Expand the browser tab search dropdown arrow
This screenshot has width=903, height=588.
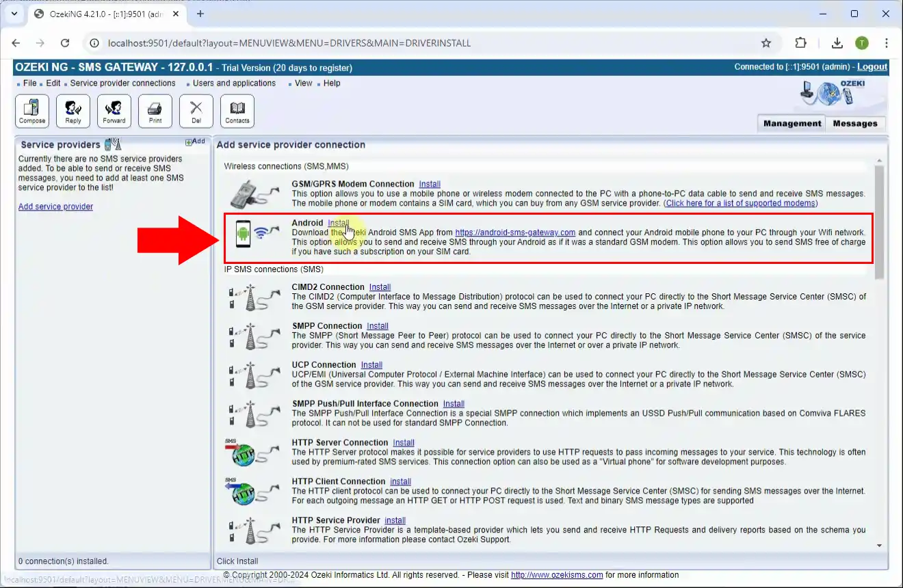tap(14, 14)
